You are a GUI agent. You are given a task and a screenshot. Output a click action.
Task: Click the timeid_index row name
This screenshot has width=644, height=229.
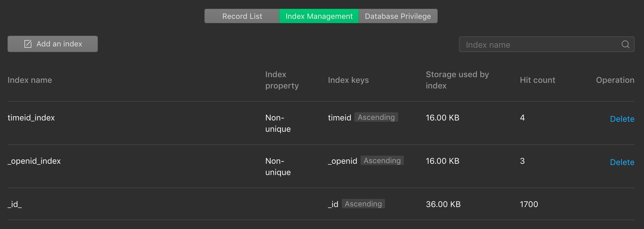tap(31, 118)
